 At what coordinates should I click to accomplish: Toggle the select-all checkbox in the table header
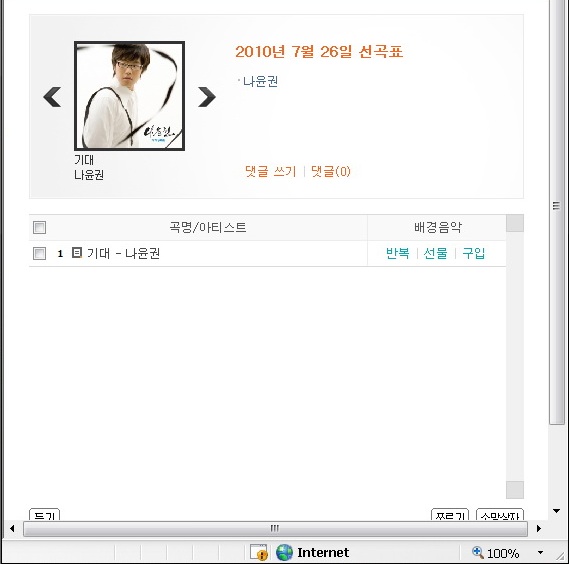(x=39, y=228)
